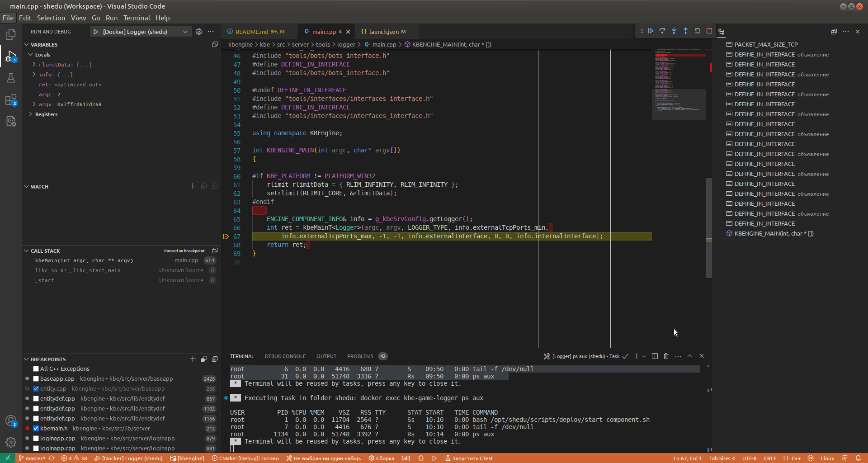Step Over the current line

(x=663, y=31)
